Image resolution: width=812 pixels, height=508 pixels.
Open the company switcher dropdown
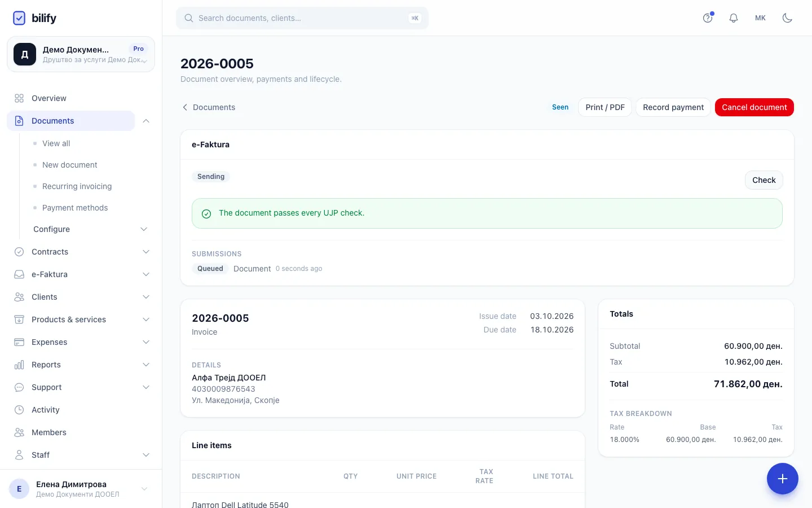point(81,54)
